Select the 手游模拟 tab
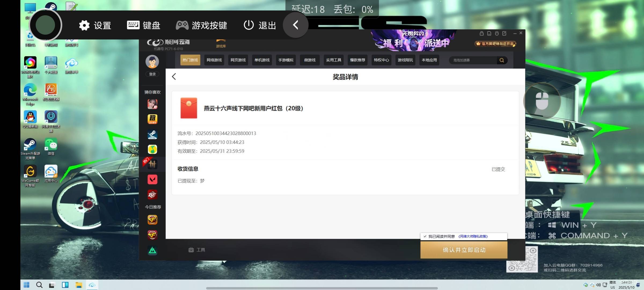 click(x=286, y=60)
